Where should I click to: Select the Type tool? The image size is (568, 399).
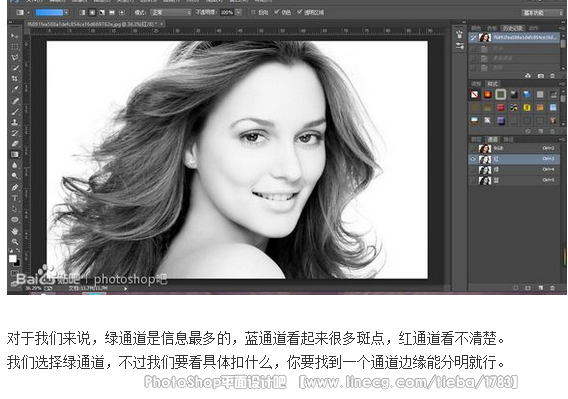tap(14, 198)
